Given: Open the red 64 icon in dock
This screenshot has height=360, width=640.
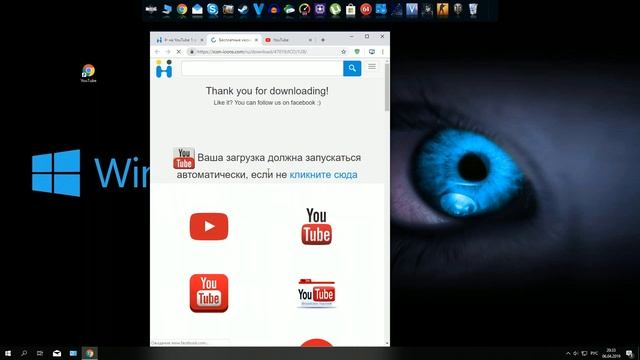Looking at the screenshot, I should tap(366, 9).
